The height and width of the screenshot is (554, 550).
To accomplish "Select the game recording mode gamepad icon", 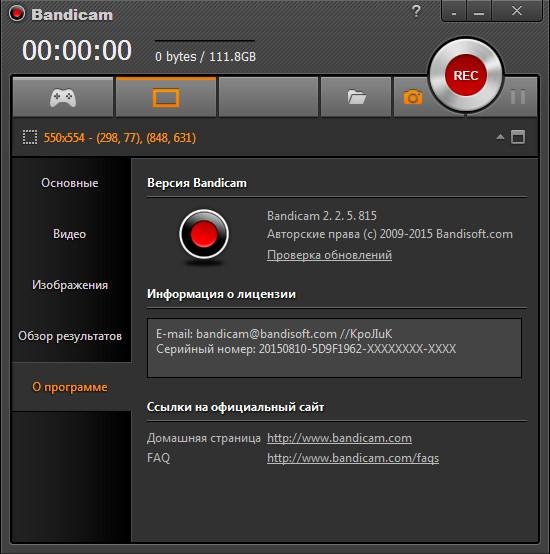I will pos(63,97).
